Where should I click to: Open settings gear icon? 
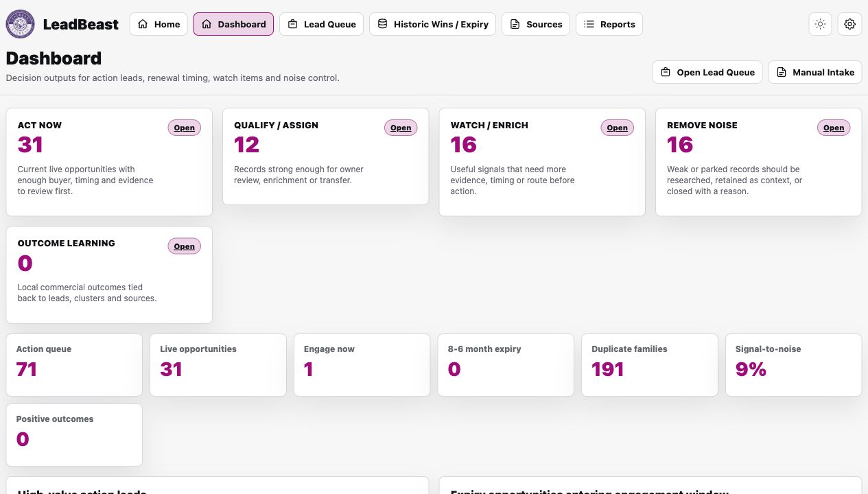849,24
